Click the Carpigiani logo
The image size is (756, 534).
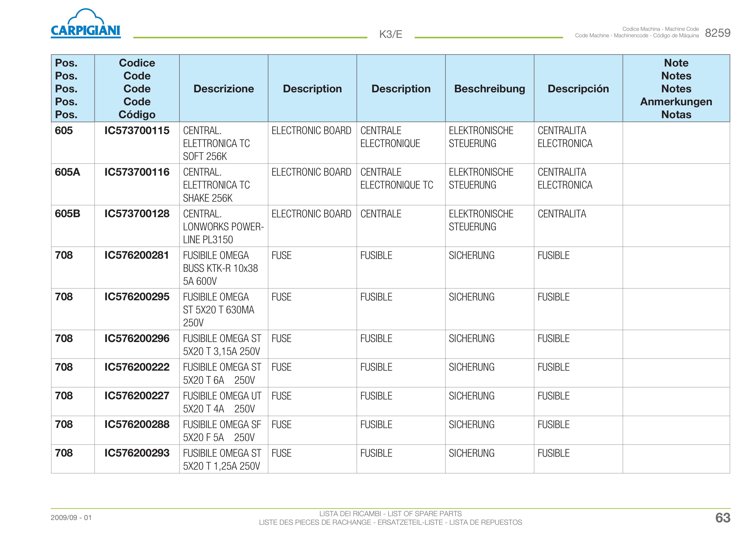point(86,23)
